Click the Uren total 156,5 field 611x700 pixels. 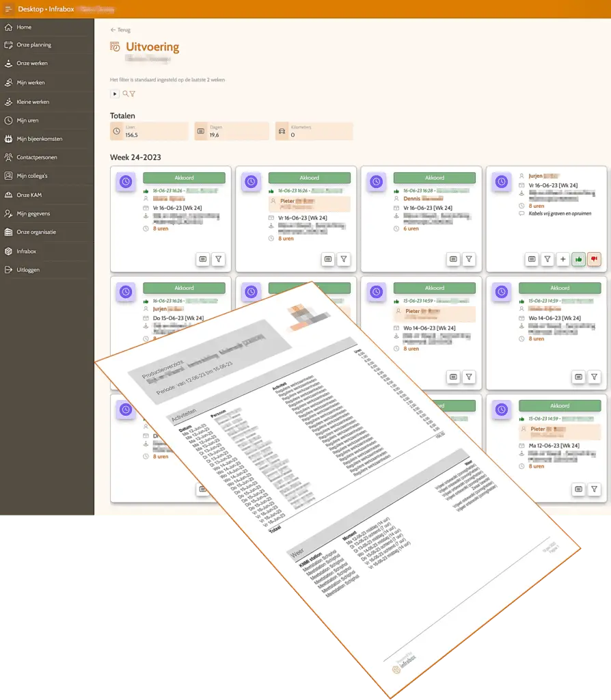[x=150, y=131]
